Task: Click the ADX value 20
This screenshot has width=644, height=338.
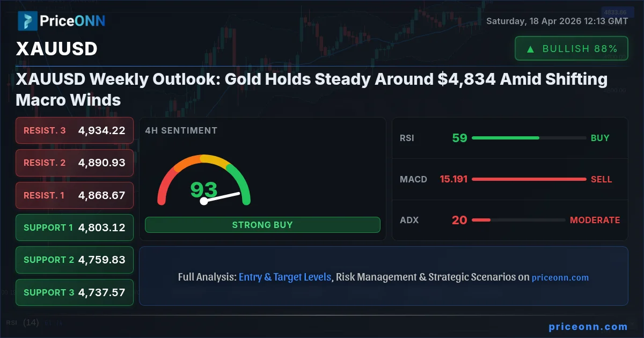Action: [x=459, y=220]
